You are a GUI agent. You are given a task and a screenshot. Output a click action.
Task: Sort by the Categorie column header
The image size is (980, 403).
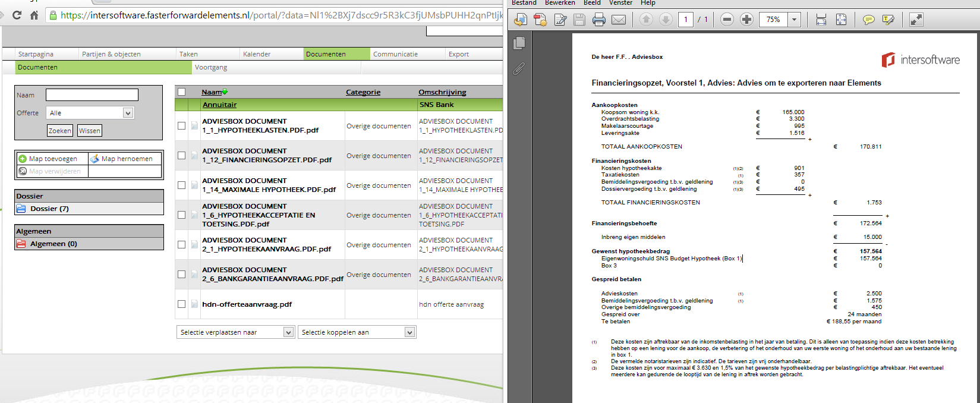click(x=363, y=92)
